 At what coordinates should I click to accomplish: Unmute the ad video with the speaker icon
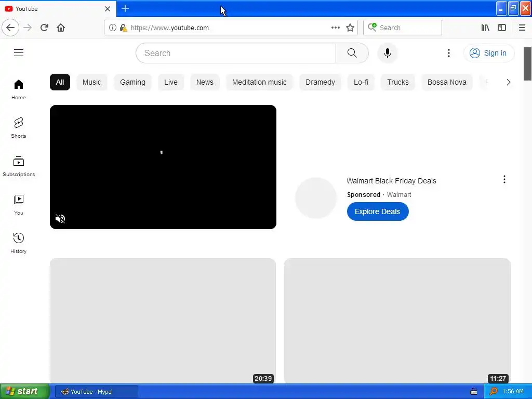tap(60, 219)
